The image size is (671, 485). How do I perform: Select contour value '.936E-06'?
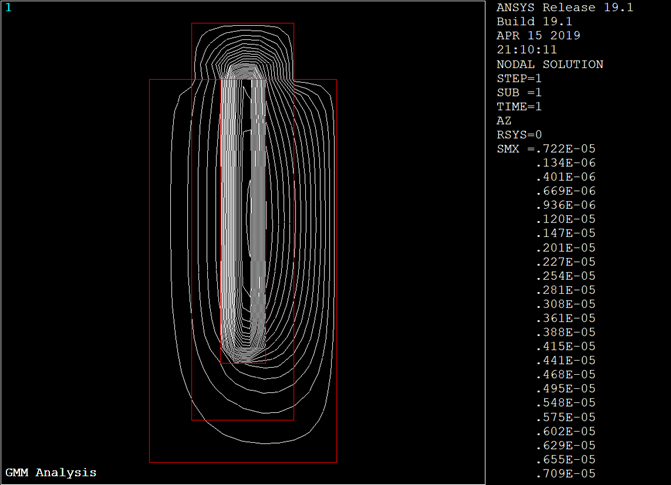point(566,205)
